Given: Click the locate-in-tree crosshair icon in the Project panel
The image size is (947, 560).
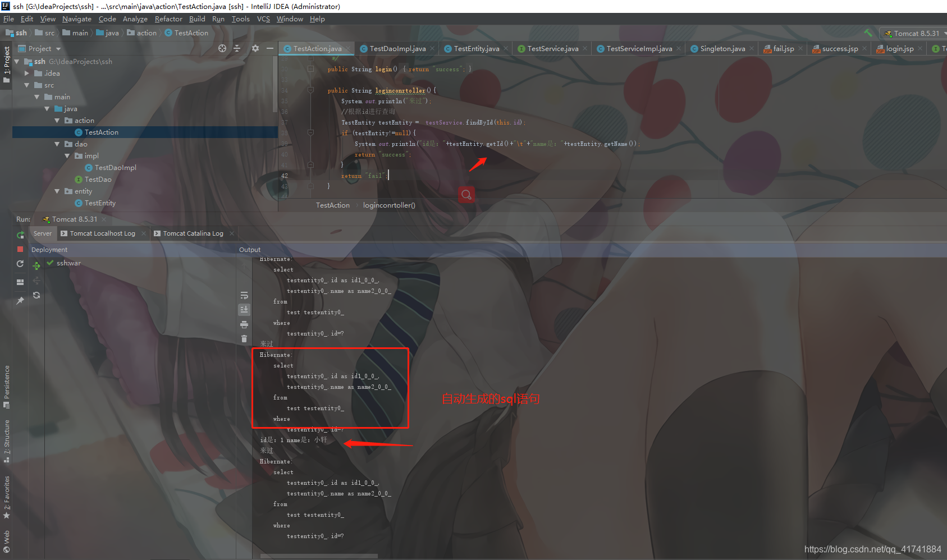Looking at the screenshot, I should pos(222,48).
